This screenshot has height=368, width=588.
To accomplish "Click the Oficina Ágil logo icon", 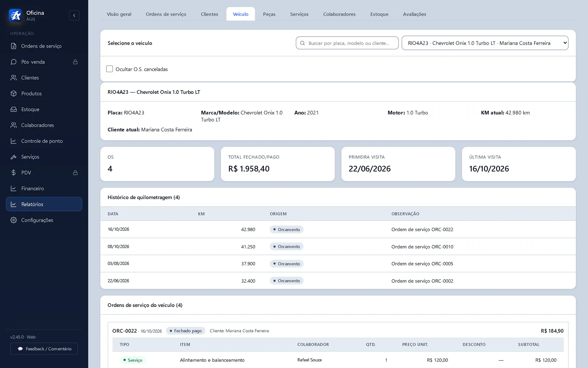I will (15, 15).
